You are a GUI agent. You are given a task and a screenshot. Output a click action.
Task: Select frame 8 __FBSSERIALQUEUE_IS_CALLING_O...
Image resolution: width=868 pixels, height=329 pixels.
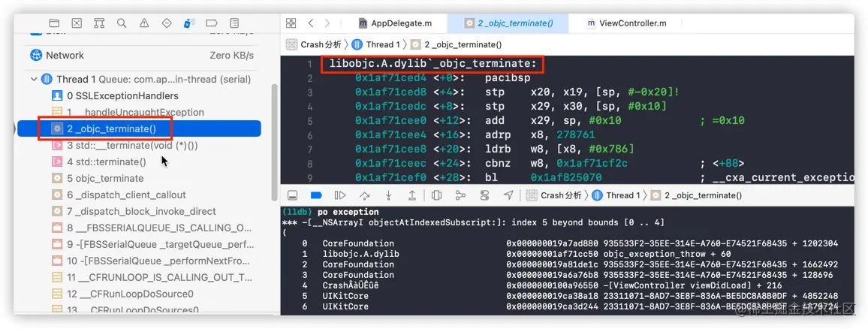tap(140, 228)
